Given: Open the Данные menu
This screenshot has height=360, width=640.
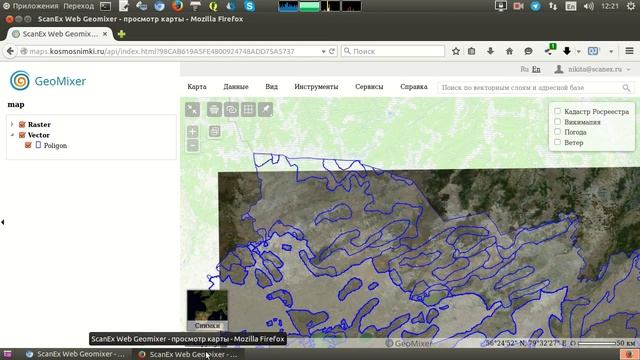Looking at the screenshot, I should tap(236, 87).
